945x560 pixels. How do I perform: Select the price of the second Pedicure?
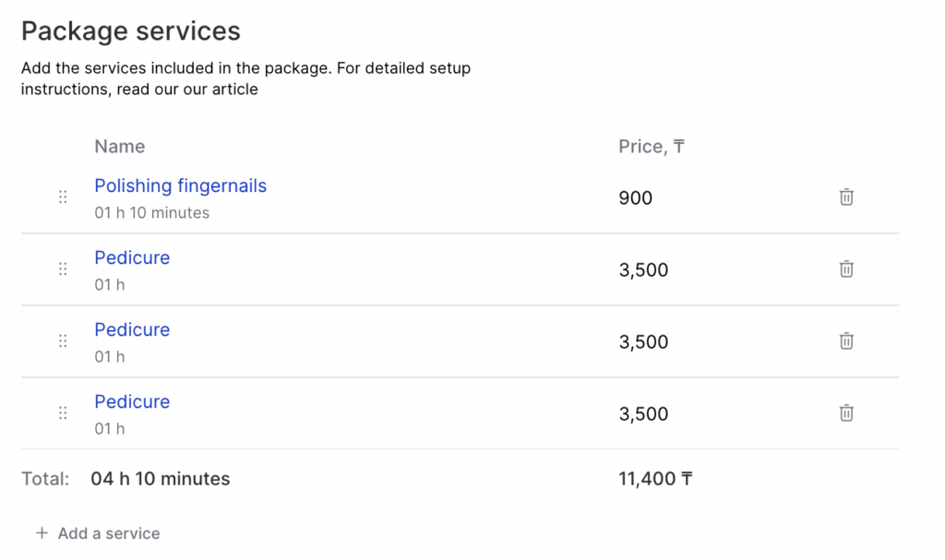pos(643,341)
